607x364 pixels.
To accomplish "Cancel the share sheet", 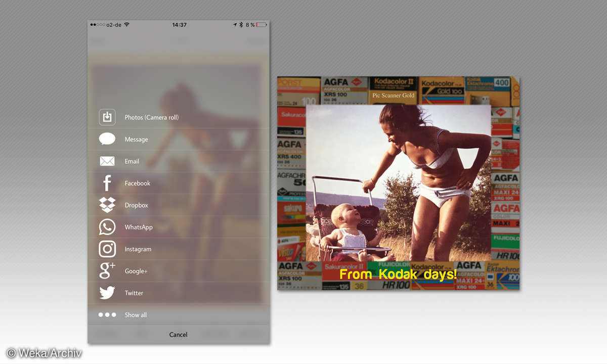I will (178, 335).
